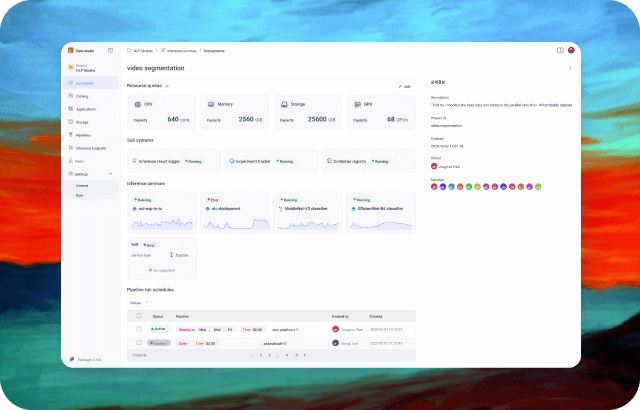This screenshot has width=640, height=410.
Task: Open the documentation book icon
Action: click(x=559, y=50)
